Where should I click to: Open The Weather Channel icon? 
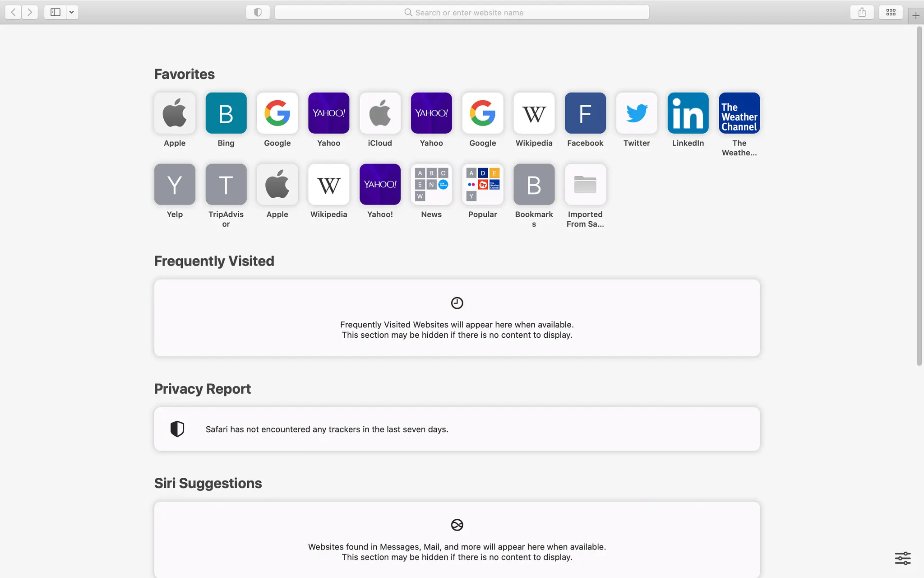coord(739,113)
